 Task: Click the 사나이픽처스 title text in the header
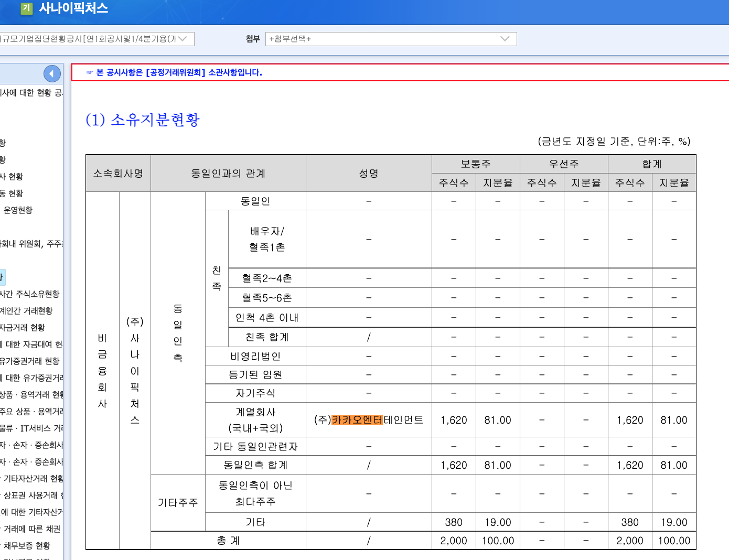pos(73,8)
